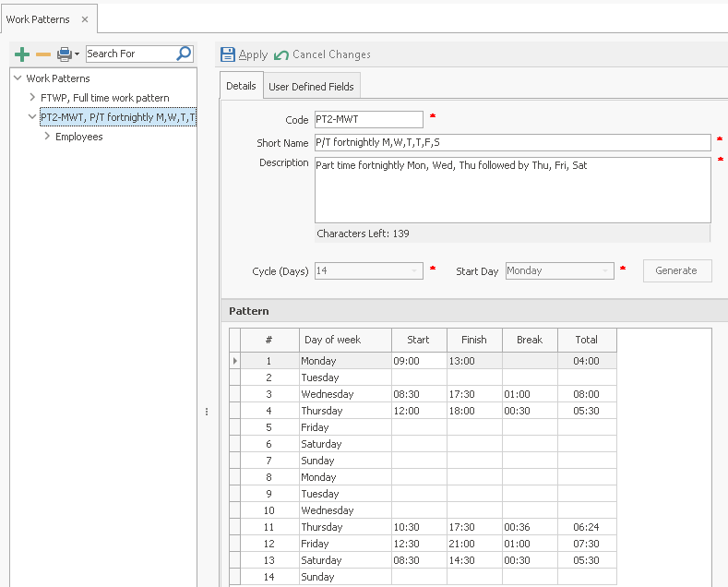Image resolution: width=728 pixels, height=587 pixels.
Task: Click the Apply button text
Action: click(x=253, y=54)
